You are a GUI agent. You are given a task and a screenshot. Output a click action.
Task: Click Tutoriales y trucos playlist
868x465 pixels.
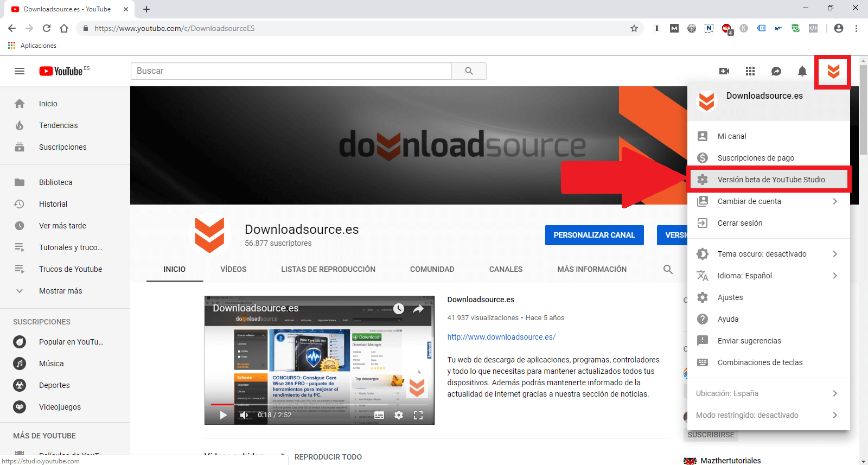click(x=65, y=247)
